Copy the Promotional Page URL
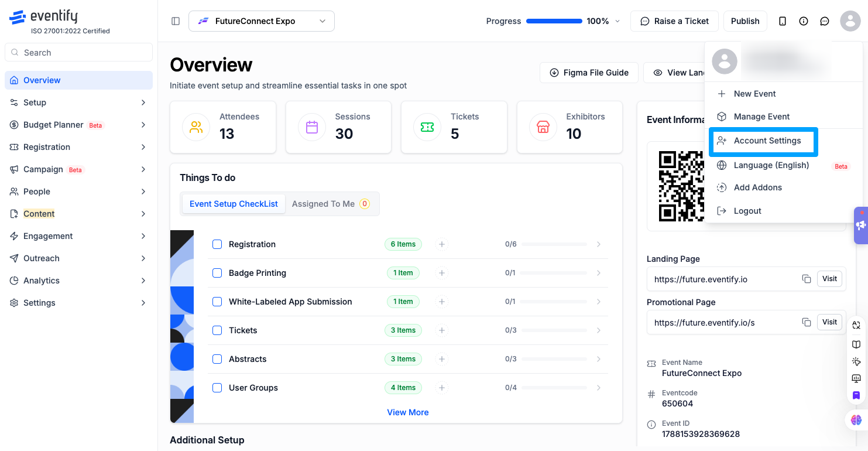This screenshot has width=868, height=451. pos(807,322)
